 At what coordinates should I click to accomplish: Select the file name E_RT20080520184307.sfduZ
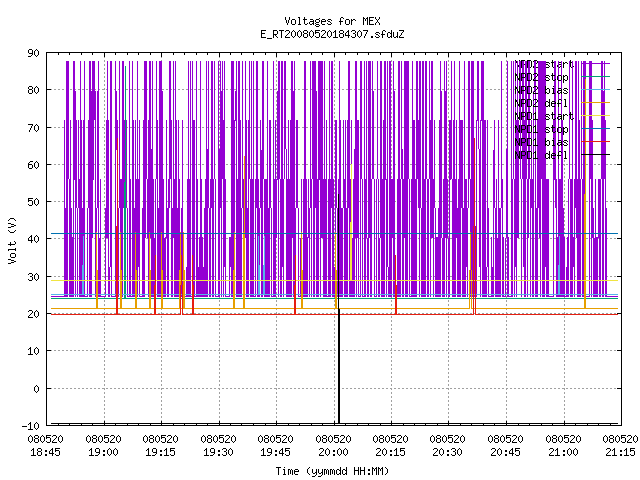coord(332,34)
